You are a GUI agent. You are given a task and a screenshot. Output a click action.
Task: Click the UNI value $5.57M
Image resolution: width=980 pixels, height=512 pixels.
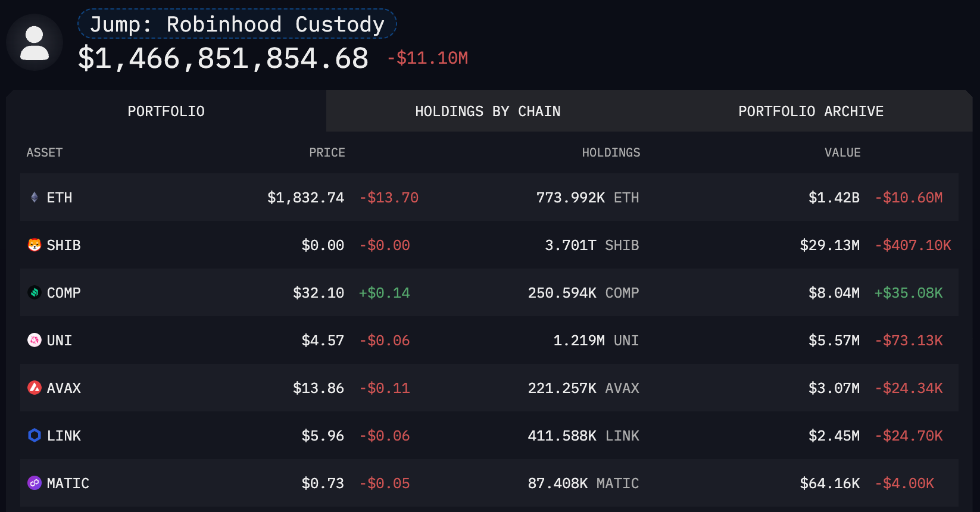pyautogui.click(x=834, y=341)
